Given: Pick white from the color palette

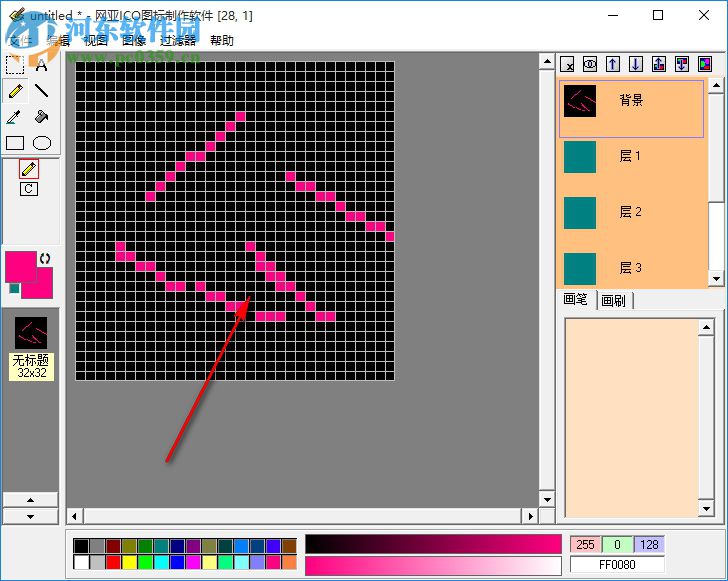Looking at the screenshot, I should (x=81, y=562).
